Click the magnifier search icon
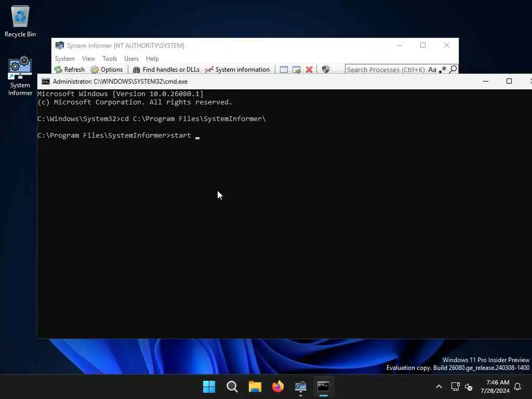 pyautogui.click(x=453, y=69)
